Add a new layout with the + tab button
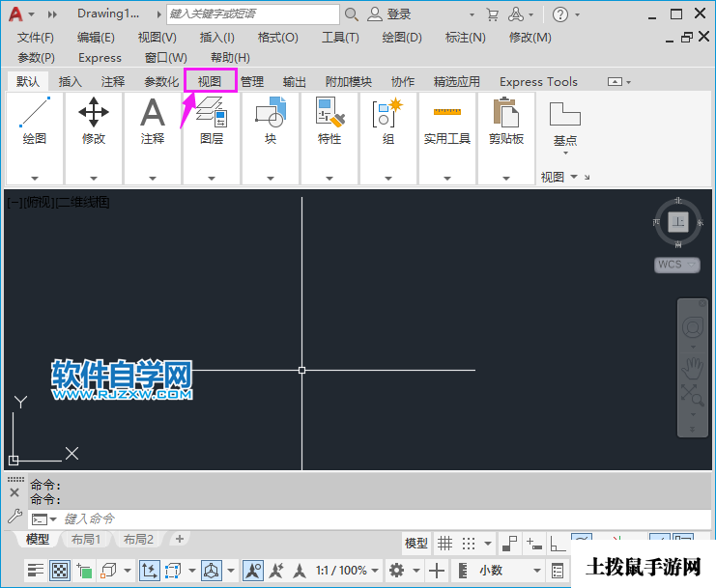 pyautogui.click(x=180, y=539)
